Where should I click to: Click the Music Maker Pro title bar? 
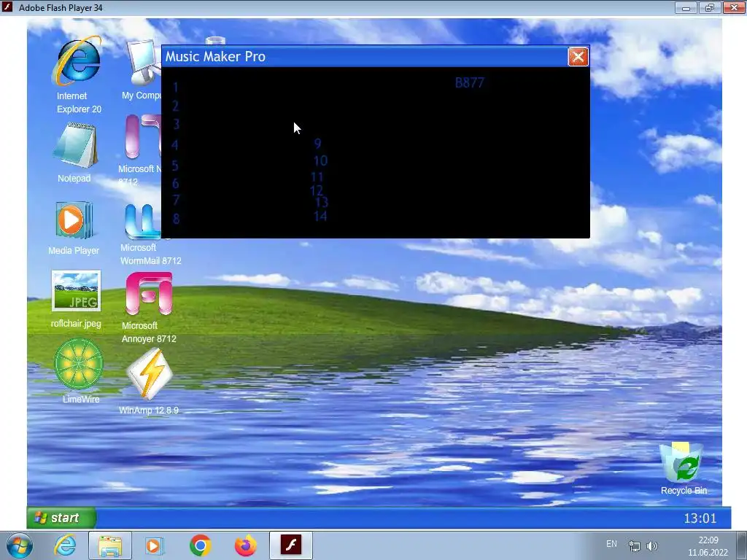[365, 57]
